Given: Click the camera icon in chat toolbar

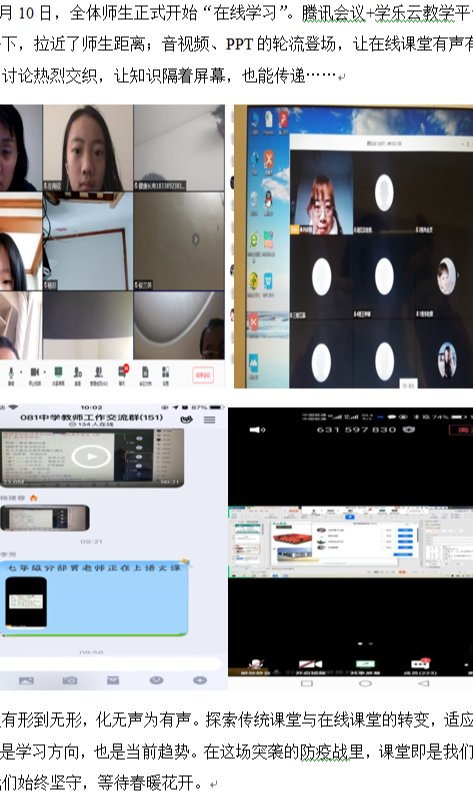Looking at the screenshot, I should (70, 680).
